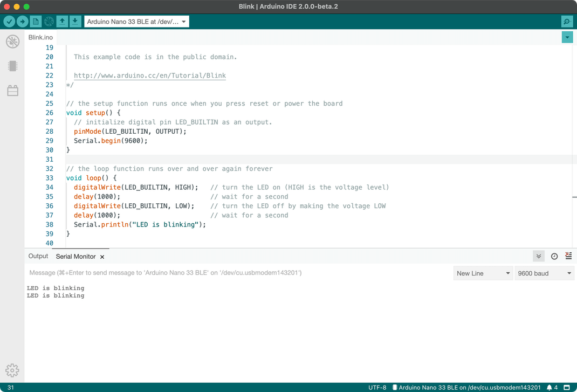Create a new sketch with the file icon
The height and width of the screenshot is (392, 577).
point(36,22)
